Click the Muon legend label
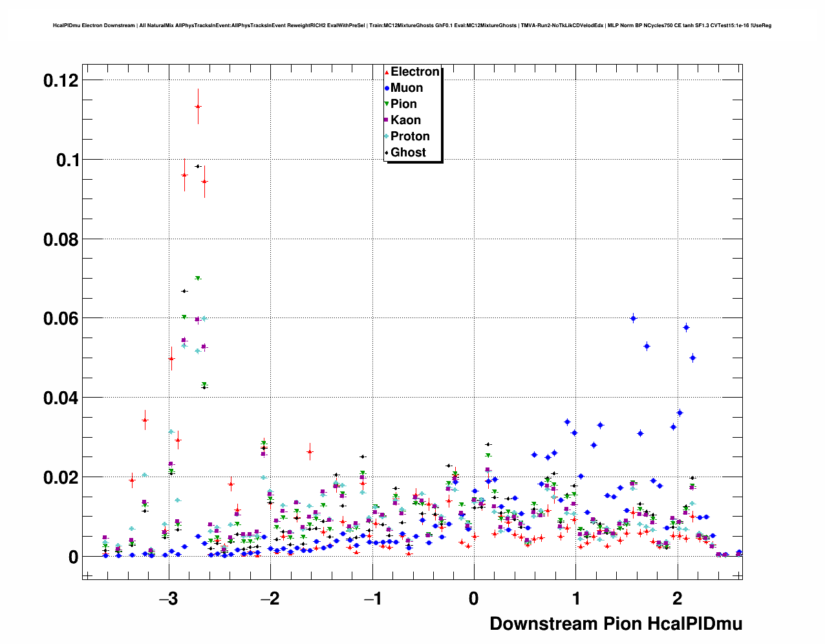 [x=407, y=88]
